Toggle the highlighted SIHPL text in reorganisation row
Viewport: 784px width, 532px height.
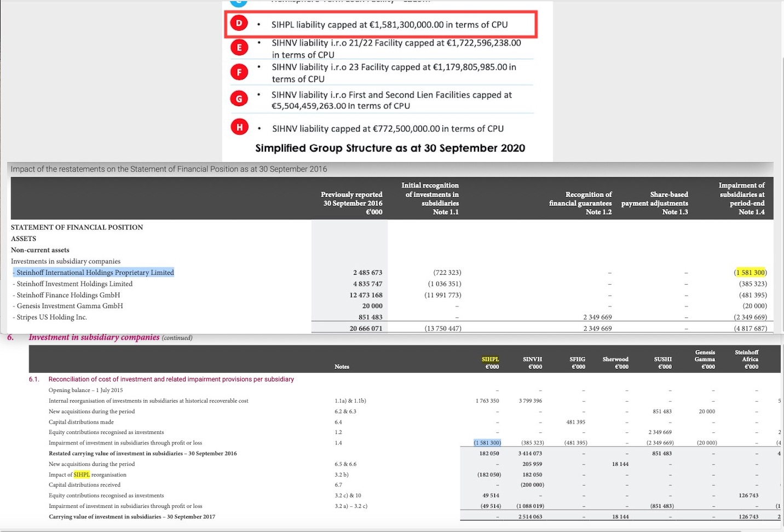tap(81, 475)
